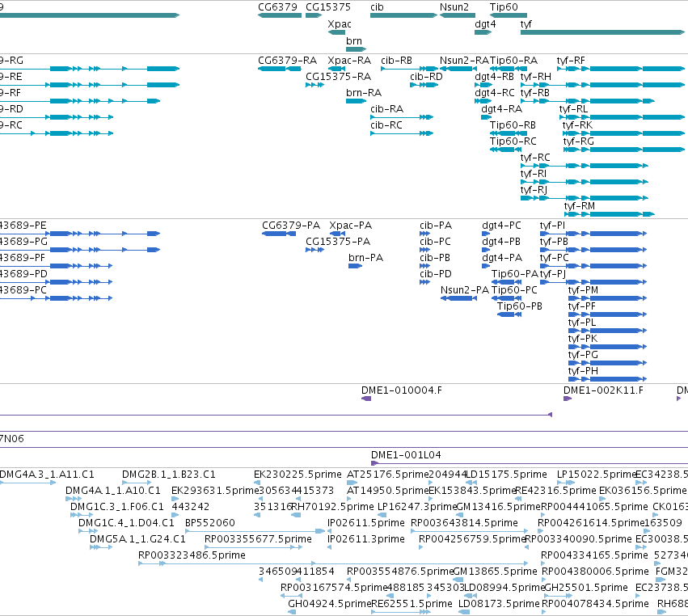This screenshot has height=616, width=688.
Task: Click the CG15375 gene glyph in the top track
Action: [x=314, y=15]
